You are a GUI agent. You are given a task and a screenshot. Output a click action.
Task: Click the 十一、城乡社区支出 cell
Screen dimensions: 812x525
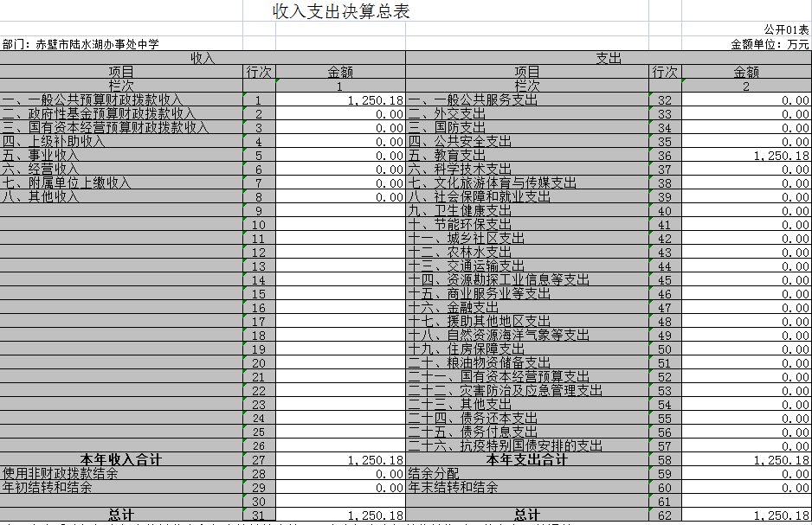(x=527, y=239)
